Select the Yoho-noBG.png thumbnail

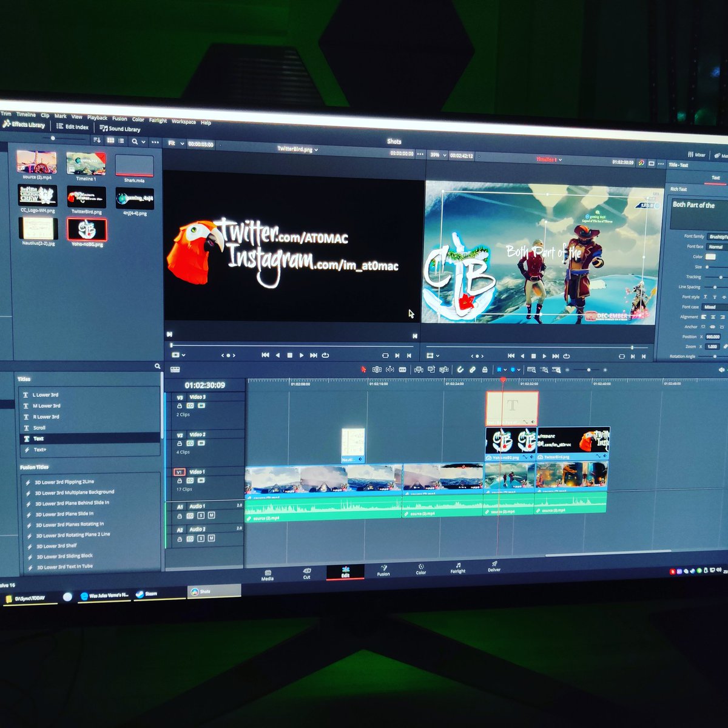point(87,229)
